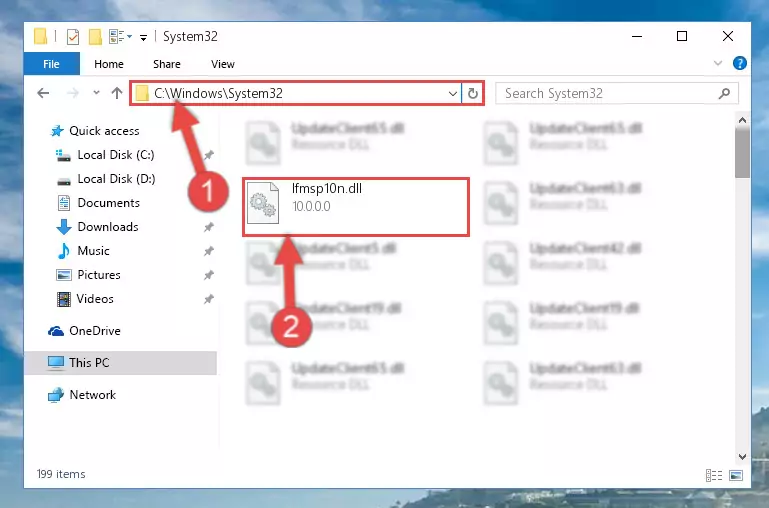769x508 pixels.
Task: Open the recent locations dropdown
Action: coord(96,93)
